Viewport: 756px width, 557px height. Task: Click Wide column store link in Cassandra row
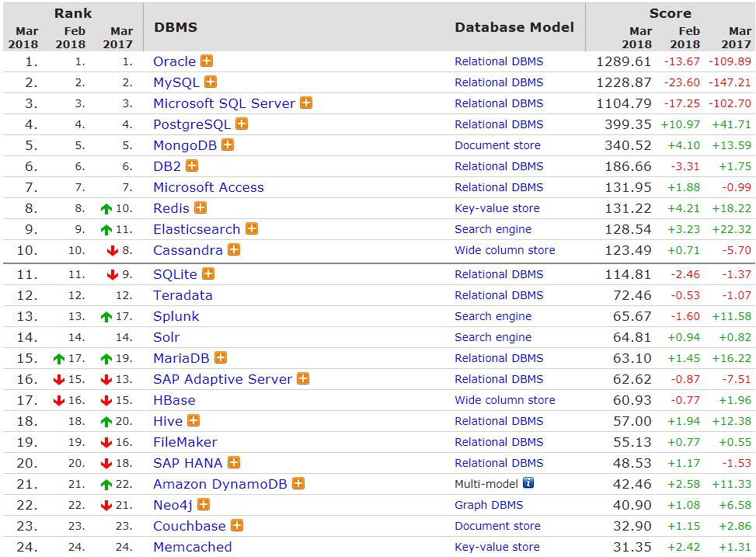(505, 250)
